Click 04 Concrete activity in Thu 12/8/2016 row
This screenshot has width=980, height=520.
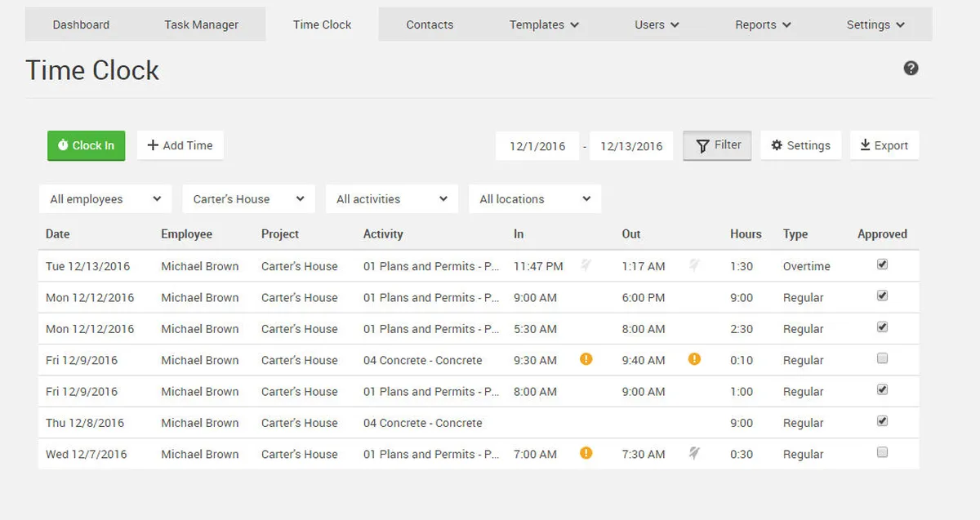tap(423, 423)
